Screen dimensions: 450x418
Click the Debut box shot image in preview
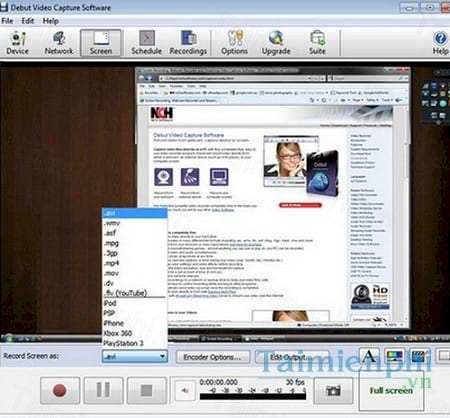click(322, 174)
